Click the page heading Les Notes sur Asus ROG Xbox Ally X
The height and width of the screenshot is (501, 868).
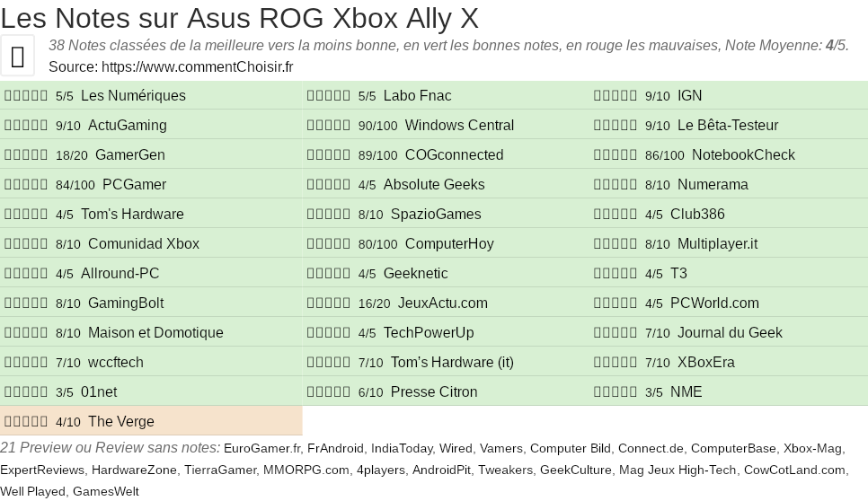click(x=239, y=18)
